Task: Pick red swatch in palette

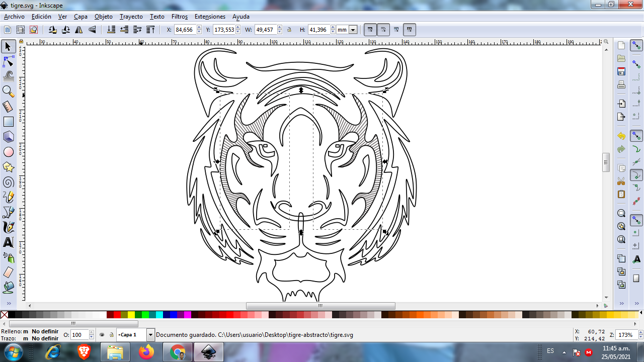Action: tap(117, 315)
